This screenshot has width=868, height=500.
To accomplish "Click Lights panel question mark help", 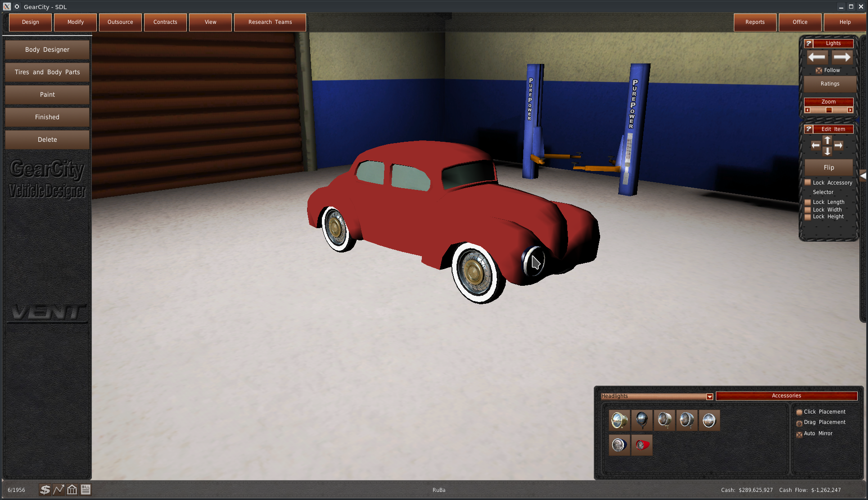I will tap(809, 43).
